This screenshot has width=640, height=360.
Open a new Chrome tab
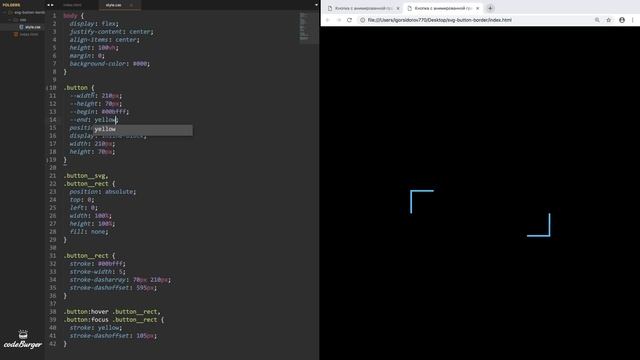[490, 8]
